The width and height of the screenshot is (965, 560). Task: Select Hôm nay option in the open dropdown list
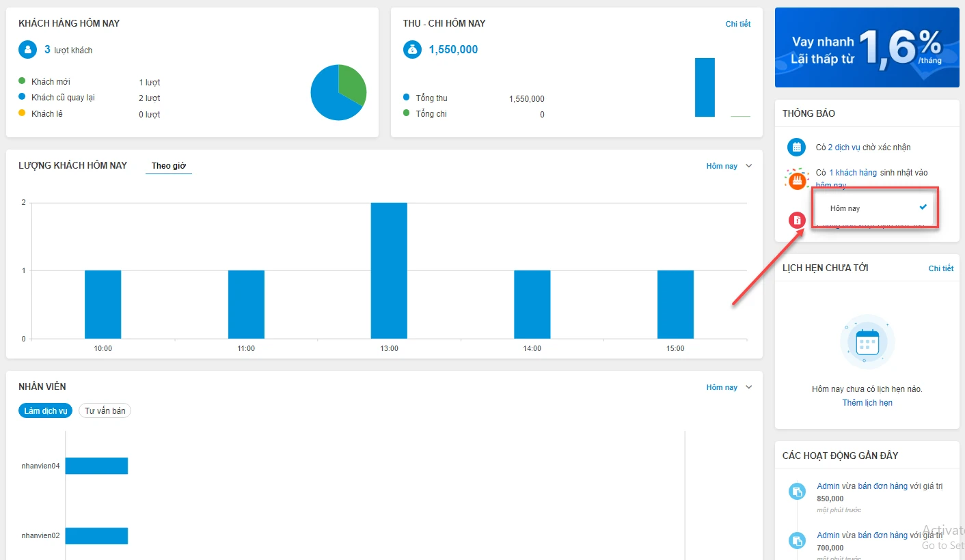click(x=875, y=208)
